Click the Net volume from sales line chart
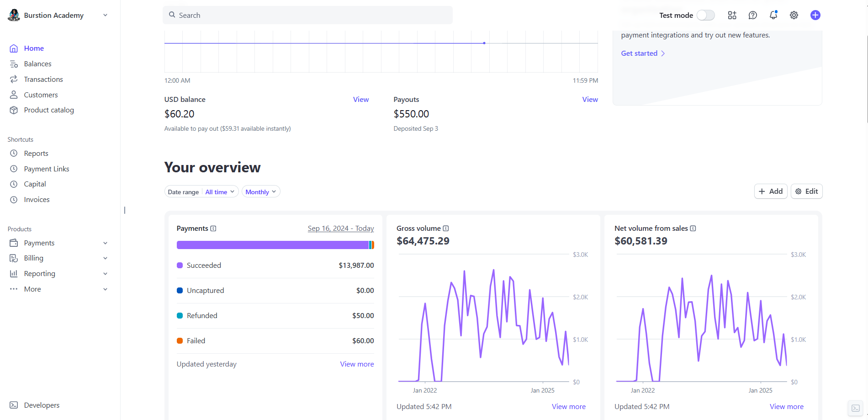The height and width of the screenshot is (420, 868). (x=701, y=318)
